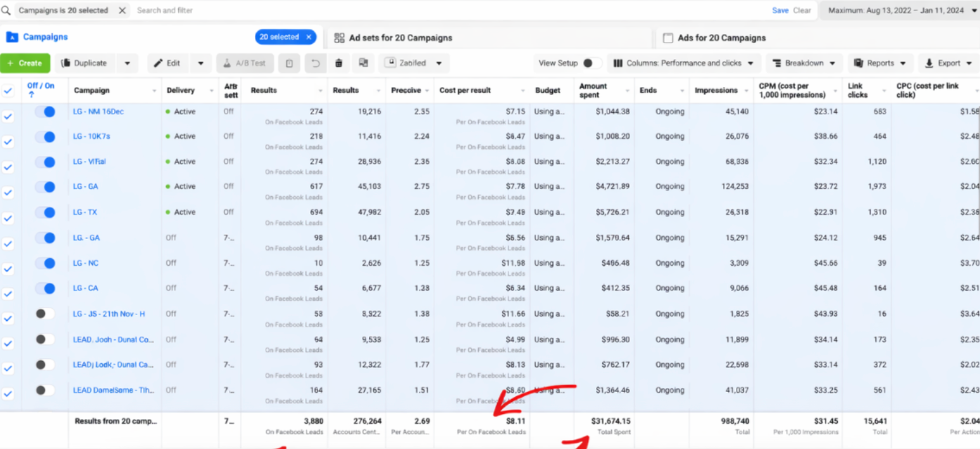Open the Reports menu
This screenshot has height=449, width=980.
[x=880, y=63]
